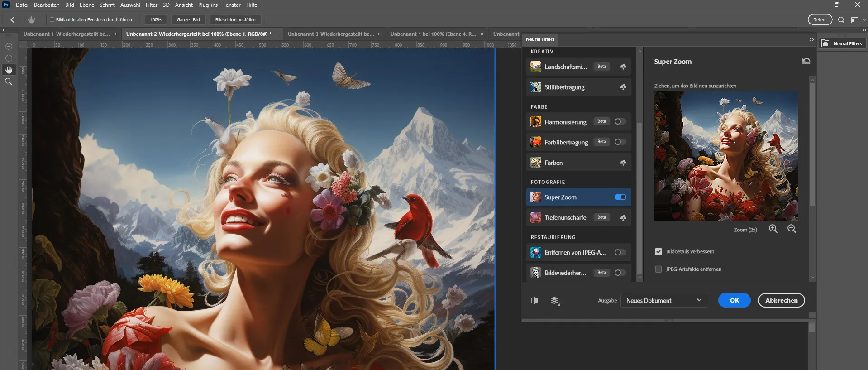Open the Bearbeiten menu
868x370 pixels.
pyautogui.click(x=47, y=5)
